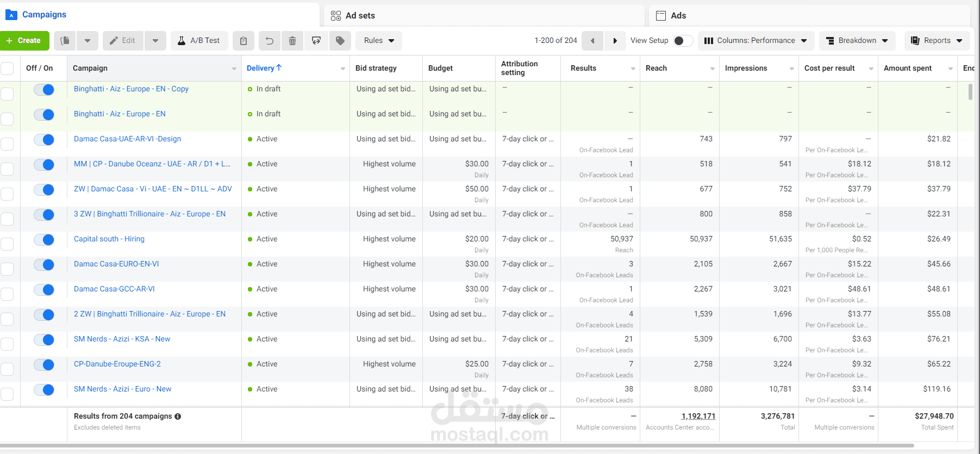The height and width of the screenshot is (454, 980).
Task: Open Columns: Performance dropdown
Action: coord(756,41)
